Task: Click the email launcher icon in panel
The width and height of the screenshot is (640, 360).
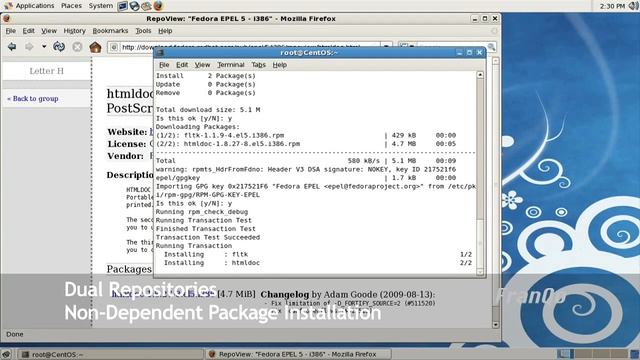Action: tap(146, 6)
